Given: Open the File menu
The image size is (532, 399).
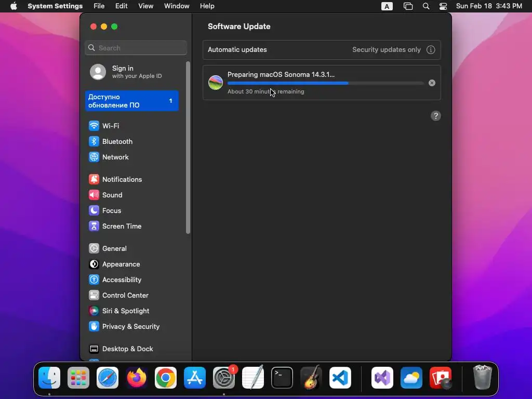Looking at the screenshot, I should click(99, 6).
